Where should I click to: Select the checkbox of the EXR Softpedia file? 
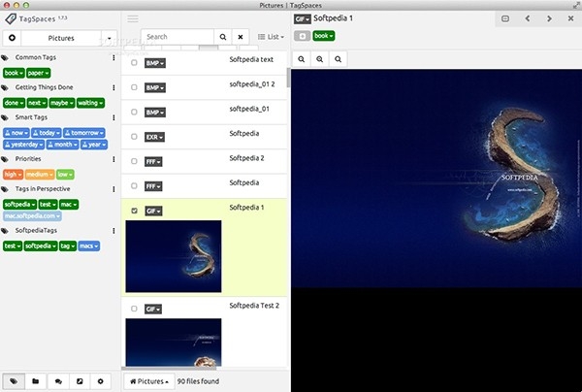134,137
